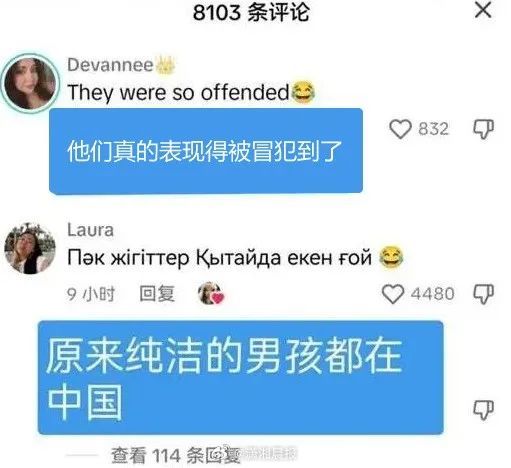Expand 查看 114 条回复 replies
Screen dimensions: 511x468
[176, 455]
